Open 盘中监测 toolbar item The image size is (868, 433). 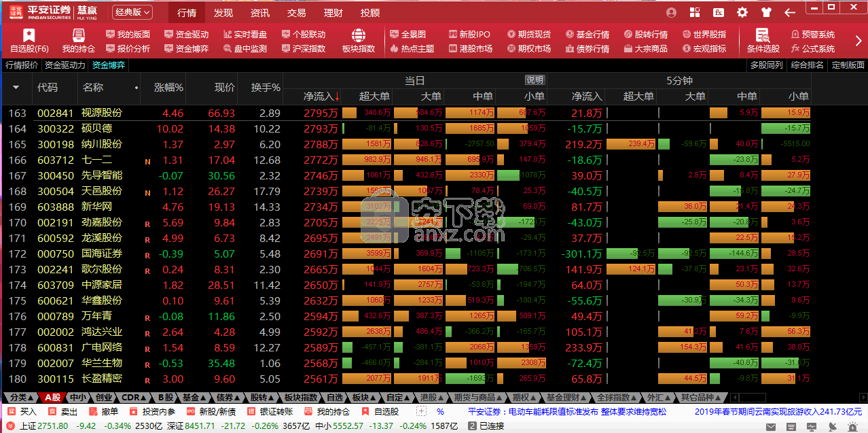click(x=245, y=48)
